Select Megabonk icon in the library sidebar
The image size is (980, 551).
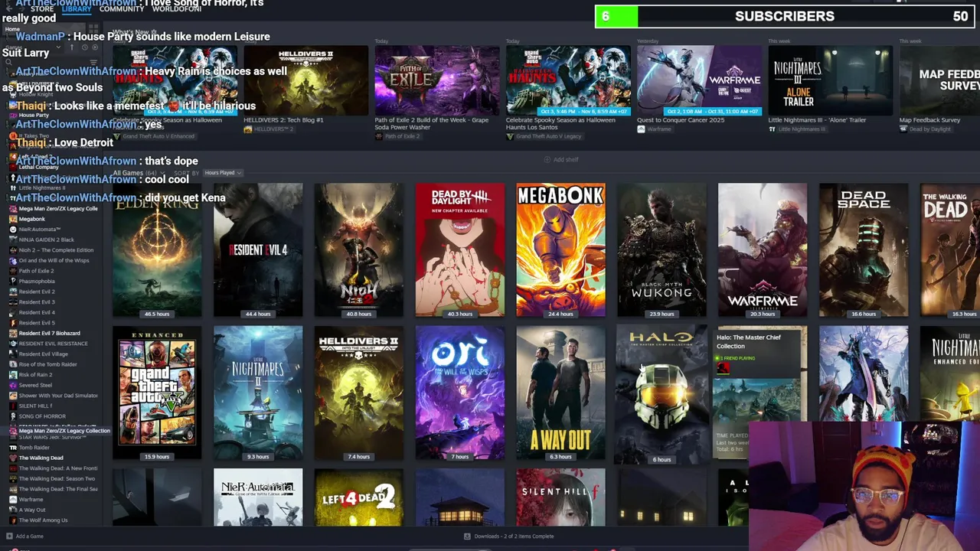coord(13,219)
